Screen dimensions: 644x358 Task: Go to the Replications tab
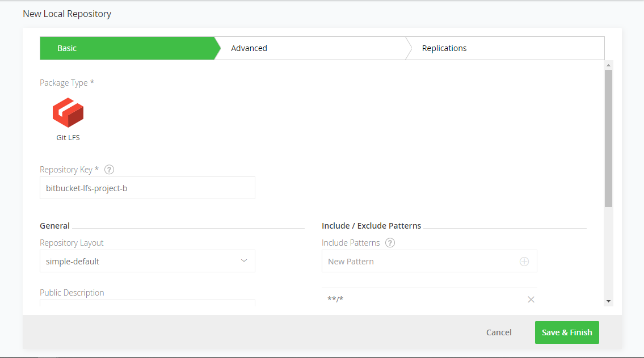click(505, 48)
